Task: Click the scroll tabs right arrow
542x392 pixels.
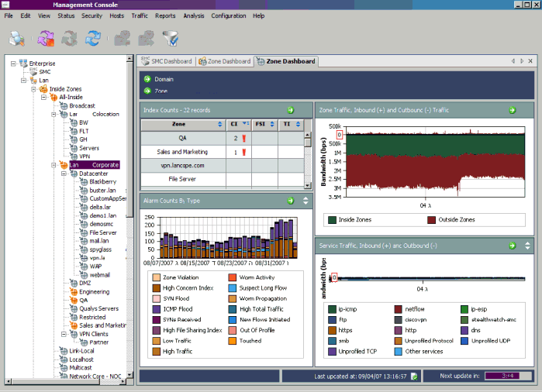Action: point(522,60)
